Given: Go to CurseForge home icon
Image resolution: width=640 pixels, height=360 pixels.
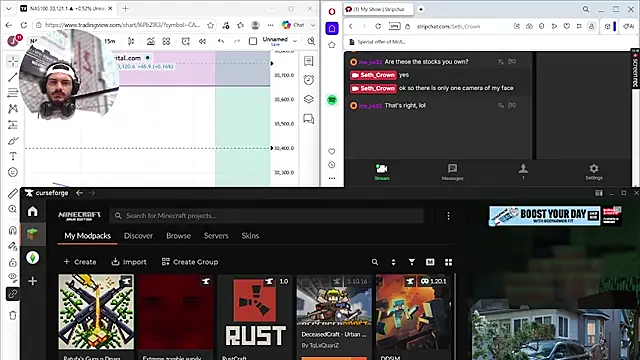Looking at the screenshot, I should (33, 211).
